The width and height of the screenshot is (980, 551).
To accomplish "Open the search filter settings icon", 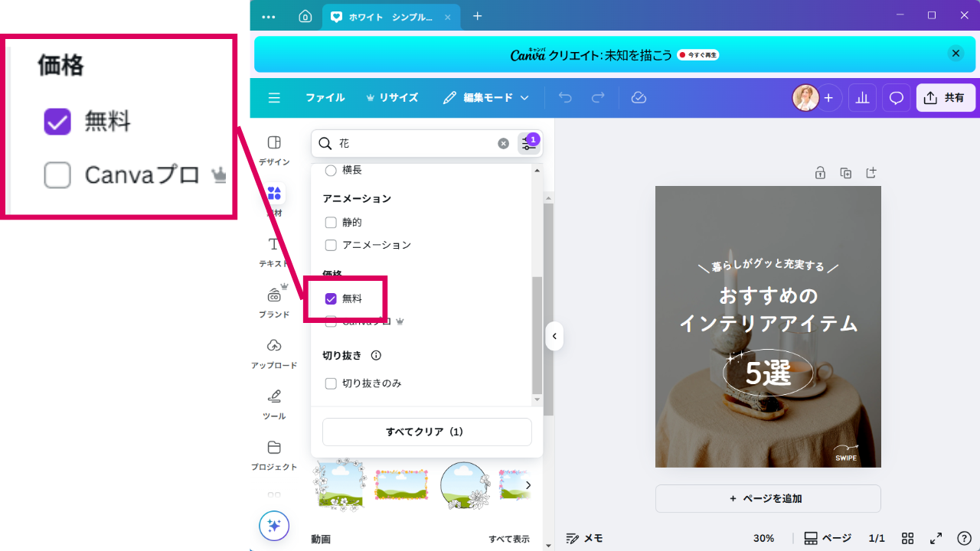I will click(528, 143).
